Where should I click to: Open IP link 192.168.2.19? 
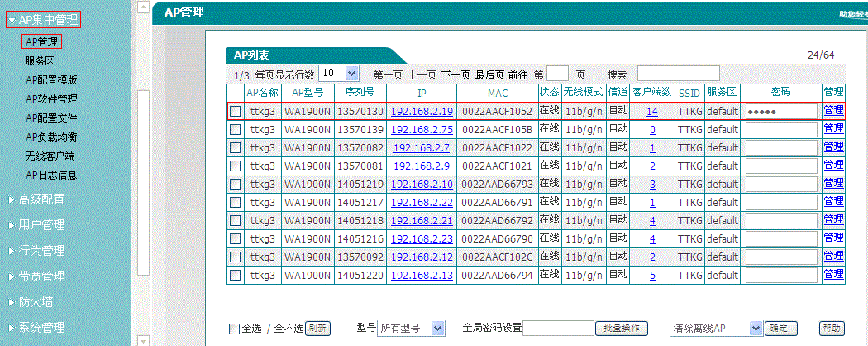click(422, 112)
